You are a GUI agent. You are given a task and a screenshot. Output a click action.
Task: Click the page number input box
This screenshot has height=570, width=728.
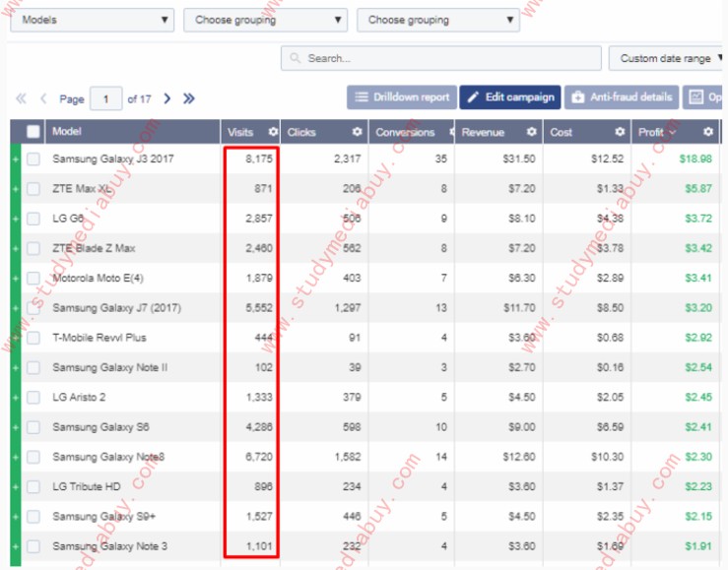tap(105, 98)
